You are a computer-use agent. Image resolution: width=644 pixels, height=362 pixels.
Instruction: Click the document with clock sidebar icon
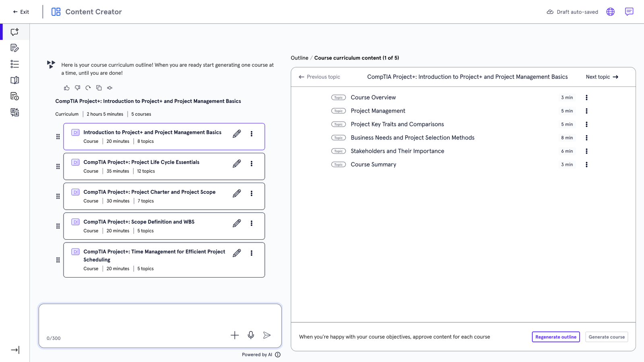pyautogui.click(x=14, y=96)
